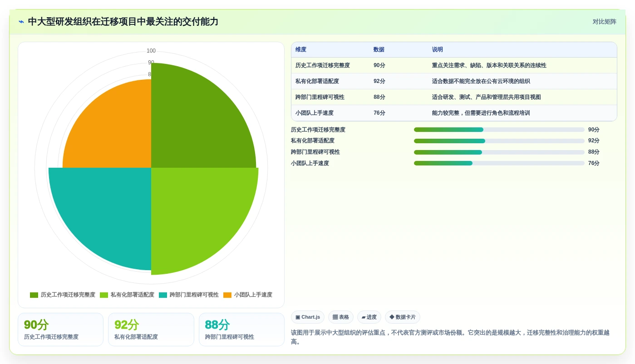Click the 跨部门里程碑可视性 progress bar

[x=499, y=152]
